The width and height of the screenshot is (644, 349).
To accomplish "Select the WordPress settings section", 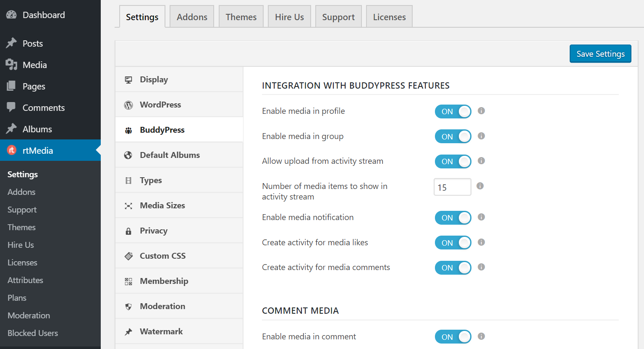I will [160, 104].
